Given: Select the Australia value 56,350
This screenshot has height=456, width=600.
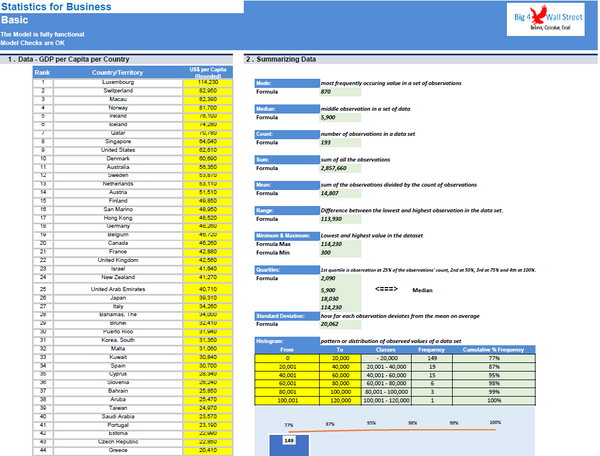Looking at the screenshot, I should [208, 167].
